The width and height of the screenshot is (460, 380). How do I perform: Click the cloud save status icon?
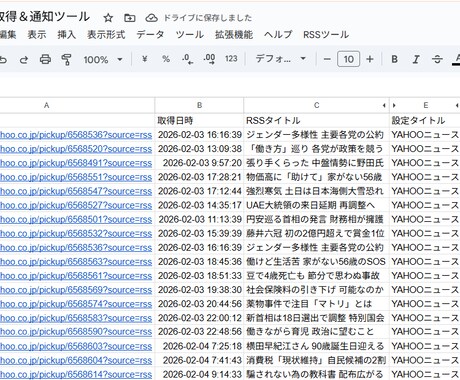pos(151,18)
